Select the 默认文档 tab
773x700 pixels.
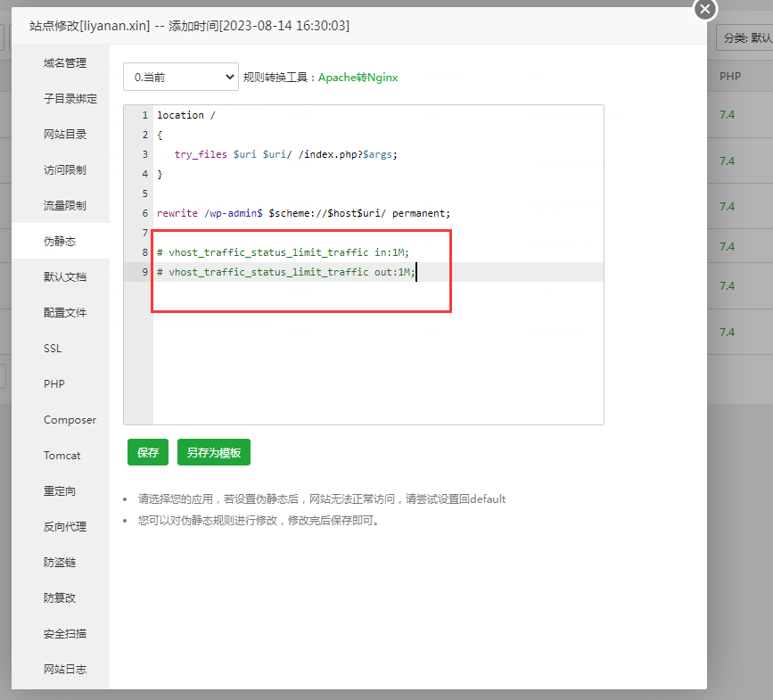click(65, 277)
